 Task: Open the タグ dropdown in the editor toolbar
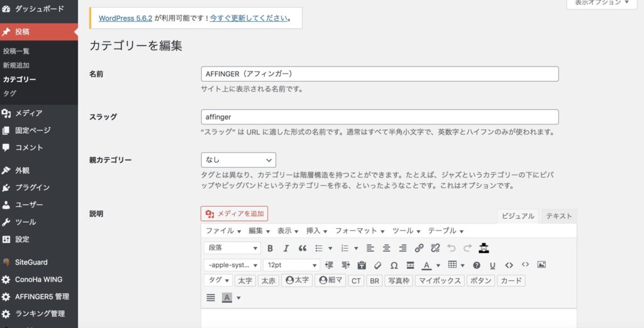tap(218, 280)
